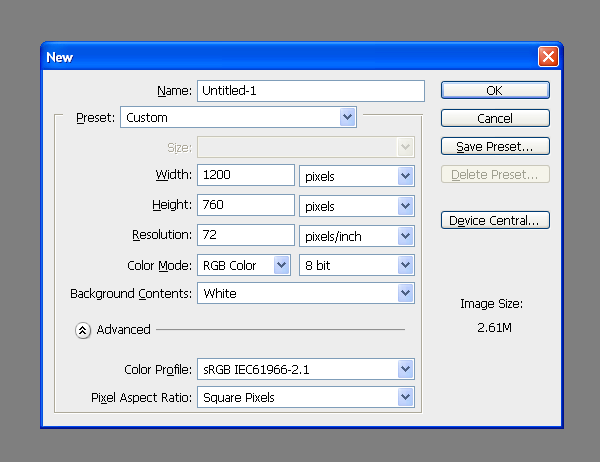Click the Width field showing 1200
The height and width of the screenshot is (462, 600).
[x=246, y=175]
